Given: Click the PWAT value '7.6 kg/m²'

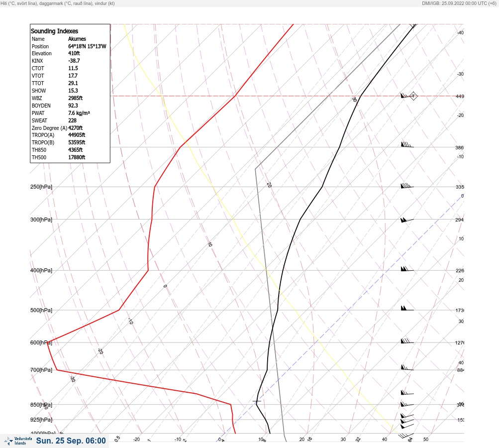Looking at the screenshot, I should (x=79, y=113).
